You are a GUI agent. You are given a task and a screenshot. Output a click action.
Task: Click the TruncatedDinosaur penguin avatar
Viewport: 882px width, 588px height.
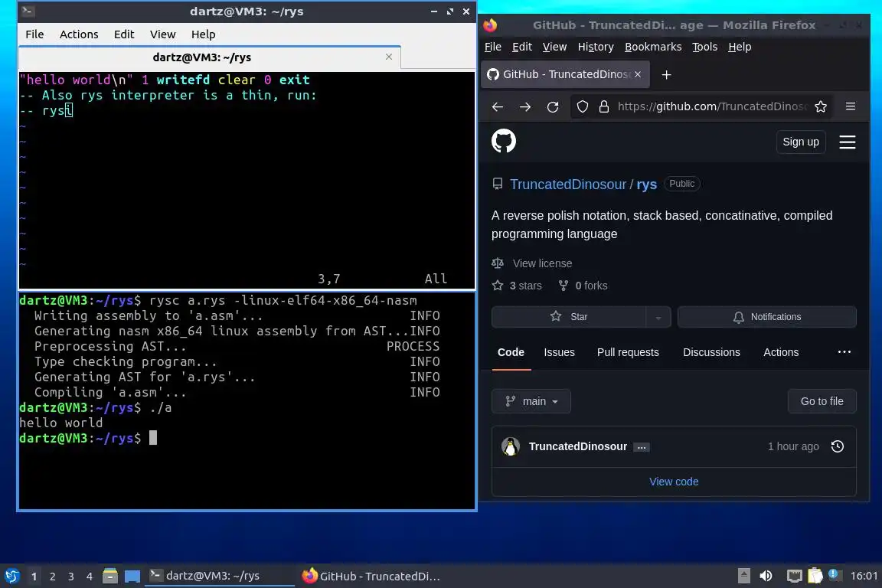click(x=510, y=446)
